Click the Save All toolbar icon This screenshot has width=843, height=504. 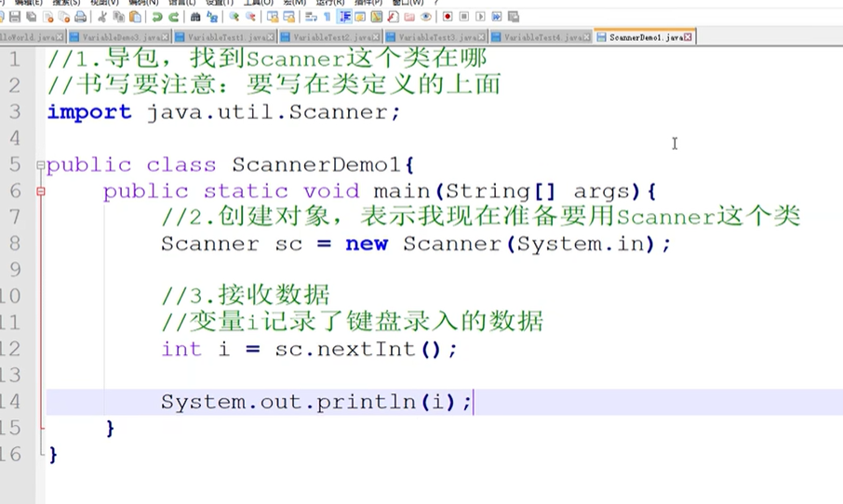(x=32, y=17)
